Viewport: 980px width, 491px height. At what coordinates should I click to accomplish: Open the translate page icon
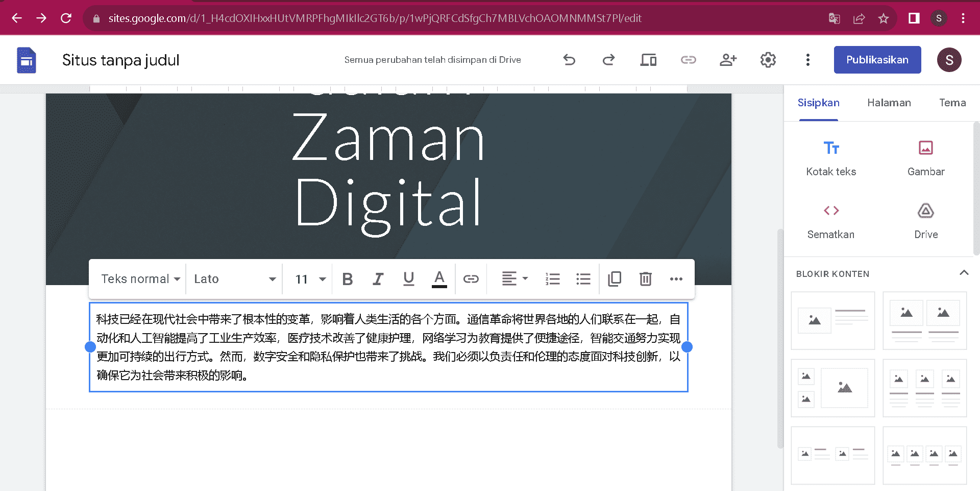point(835,18)
